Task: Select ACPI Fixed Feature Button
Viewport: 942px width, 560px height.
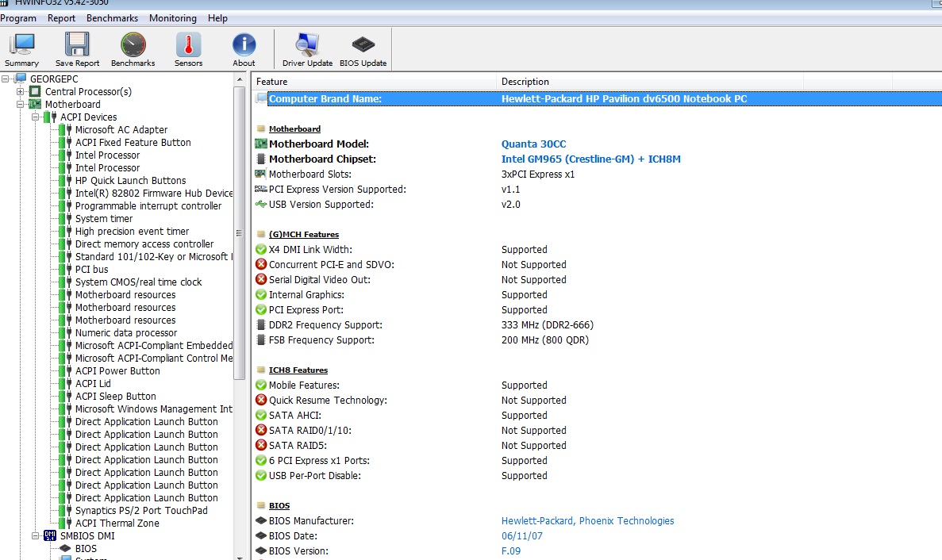Action: [x=133, y=142]
